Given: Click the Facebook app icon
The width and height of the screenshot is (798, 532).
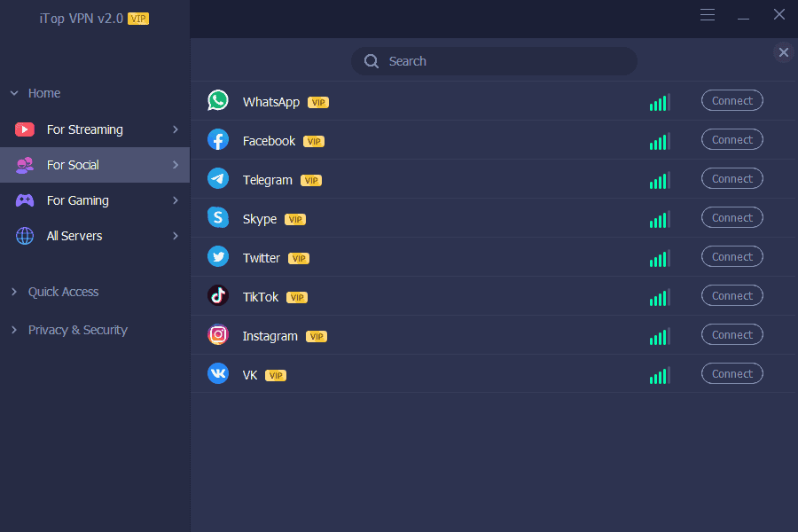Looking at the screenshot, I should 217,139.
